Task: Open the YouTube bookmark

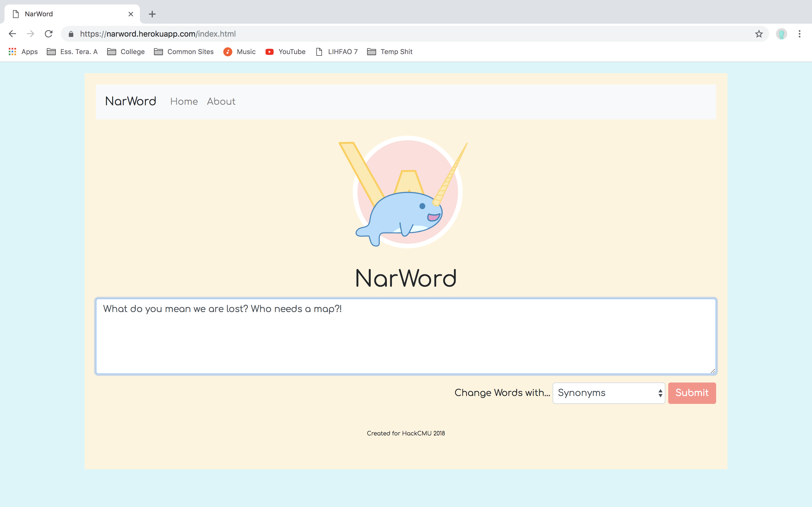Action: point(285,52)
